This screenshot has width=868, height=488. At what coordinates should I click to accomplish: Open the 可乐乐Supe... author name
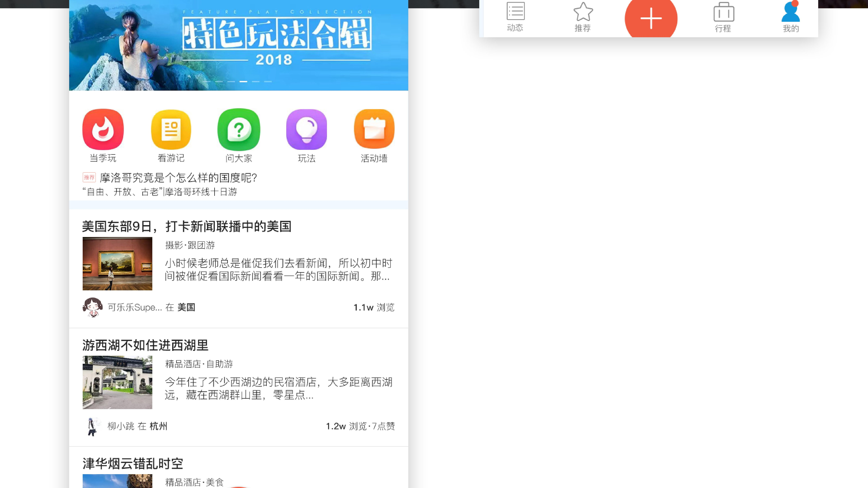(x=135, y=307)
